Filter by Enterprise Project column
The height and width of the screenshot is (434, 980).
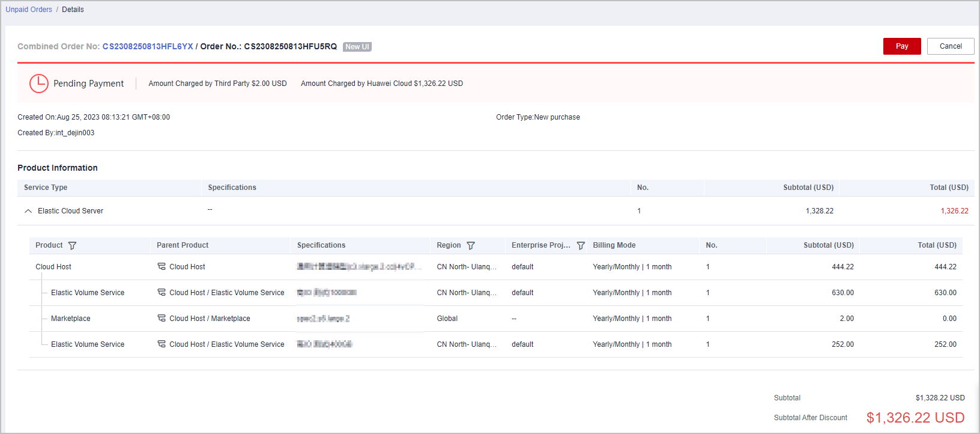(x=581, y=246)
